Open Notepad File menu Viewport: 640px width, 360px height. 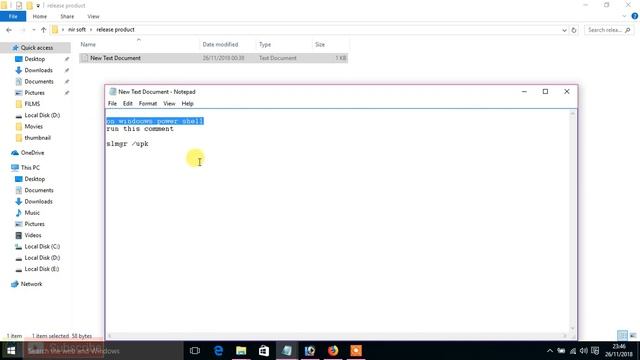coord(112,104)
